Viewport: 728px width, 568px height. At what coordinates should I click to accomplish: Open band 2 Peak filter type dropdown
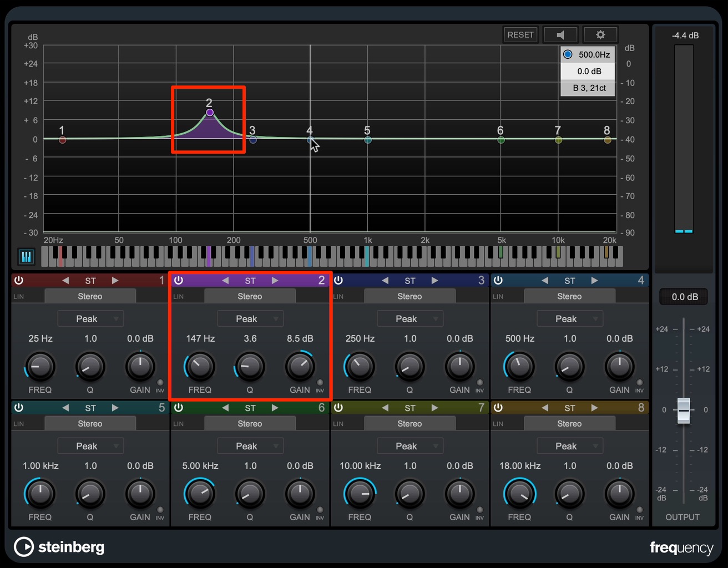(250, 319)
